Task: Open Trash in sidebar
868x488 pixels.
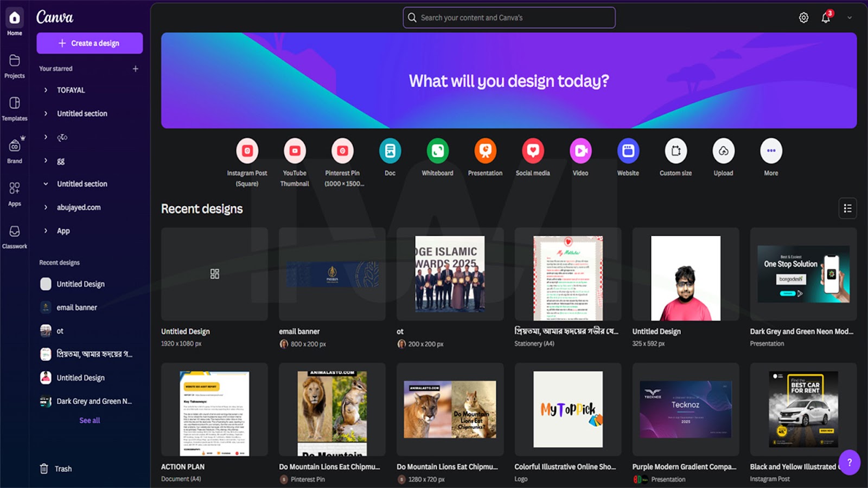Action: tap(56, 468)
